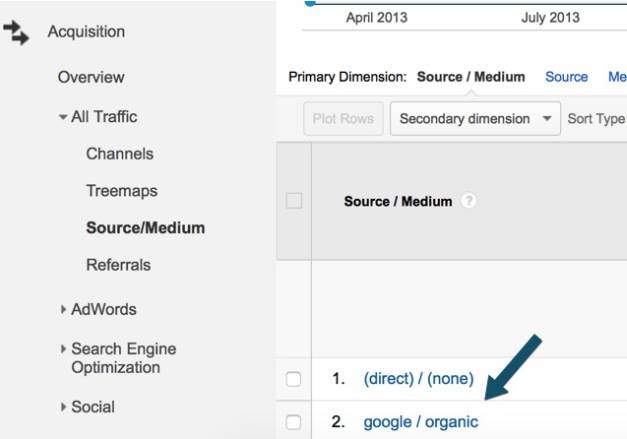The width and height of the screenshot is (627, 439).
Task: Open the google / organic link
Action: [x=421, y=422]
